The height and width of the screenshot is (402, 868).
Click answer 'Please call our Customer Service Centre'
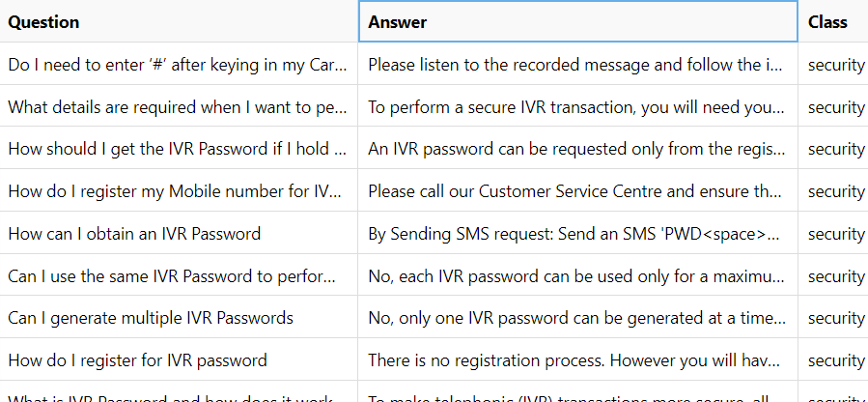pyautogui.click(x=578, y=190)
